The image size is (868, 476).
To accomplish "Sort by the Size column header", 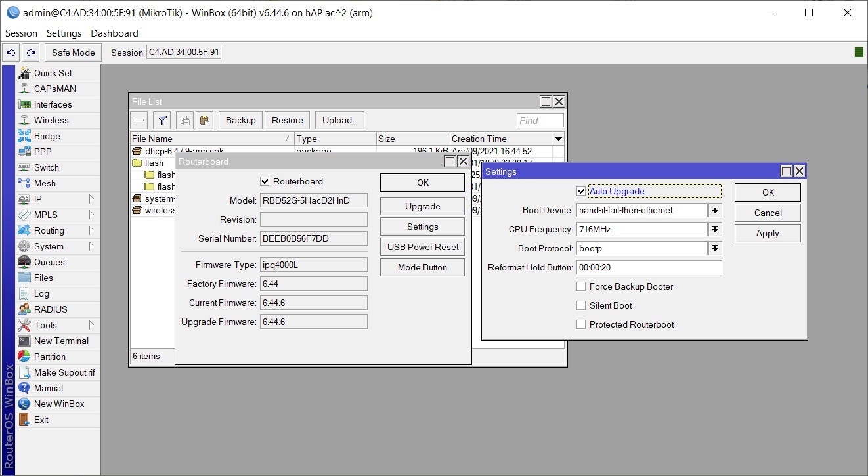I will (x=413, y=139).
